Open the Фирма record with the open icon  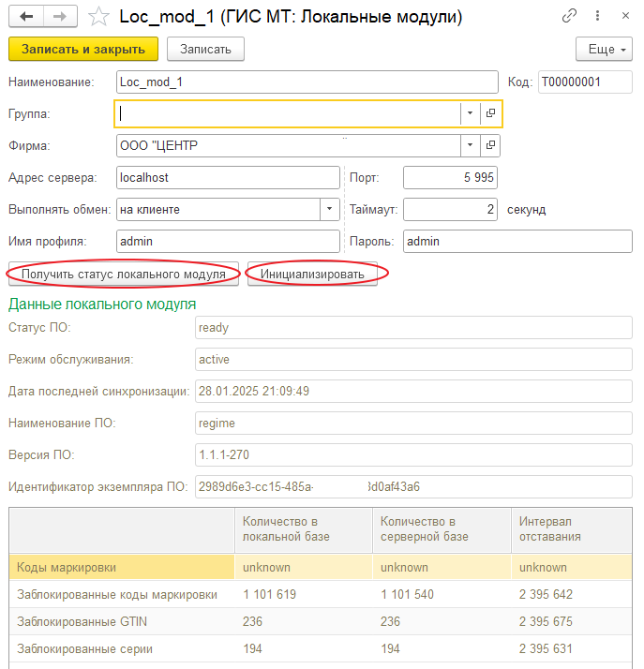[489, 146]
